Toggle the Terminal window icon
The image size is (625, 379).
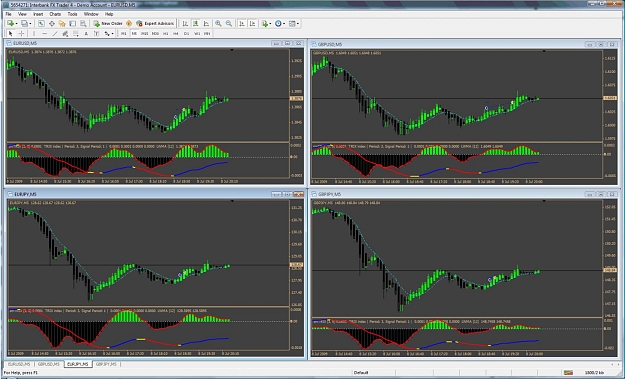coord(72,24)
